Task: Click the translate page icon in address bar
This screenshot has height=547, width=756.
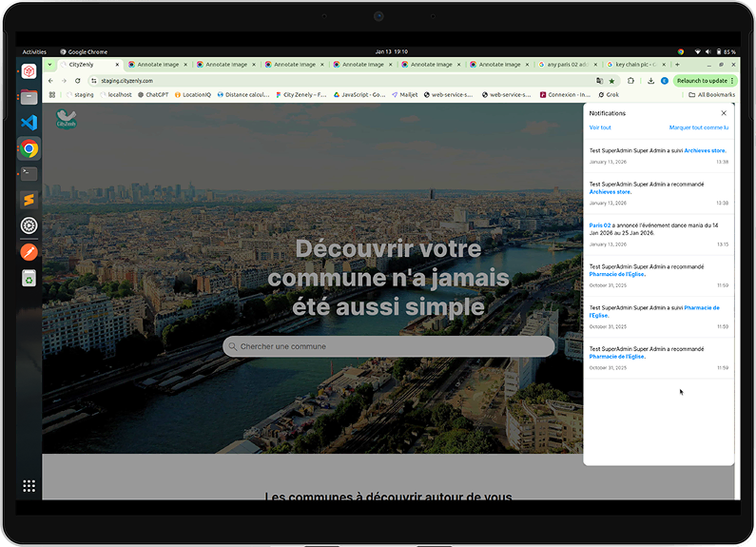Action: pos(599,81)
